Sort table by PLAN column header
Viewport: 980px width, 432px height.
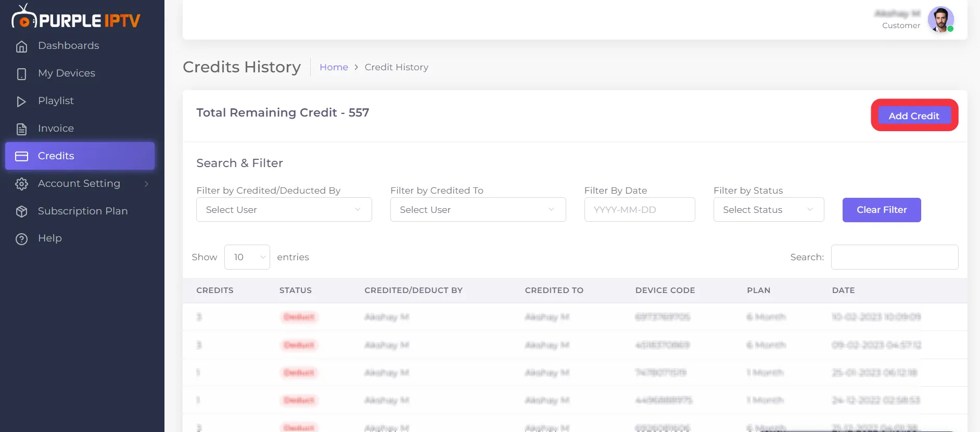coord(759,290)
